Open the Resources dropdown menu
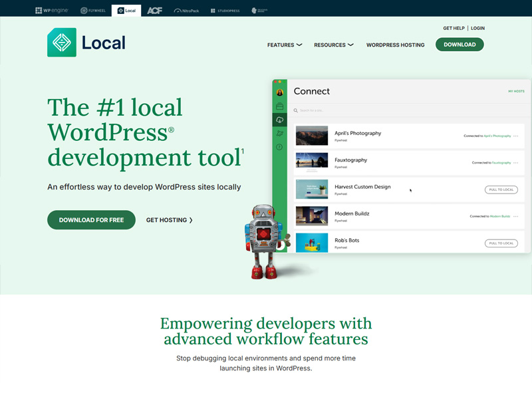532x399 pixels. coord(334,45)
